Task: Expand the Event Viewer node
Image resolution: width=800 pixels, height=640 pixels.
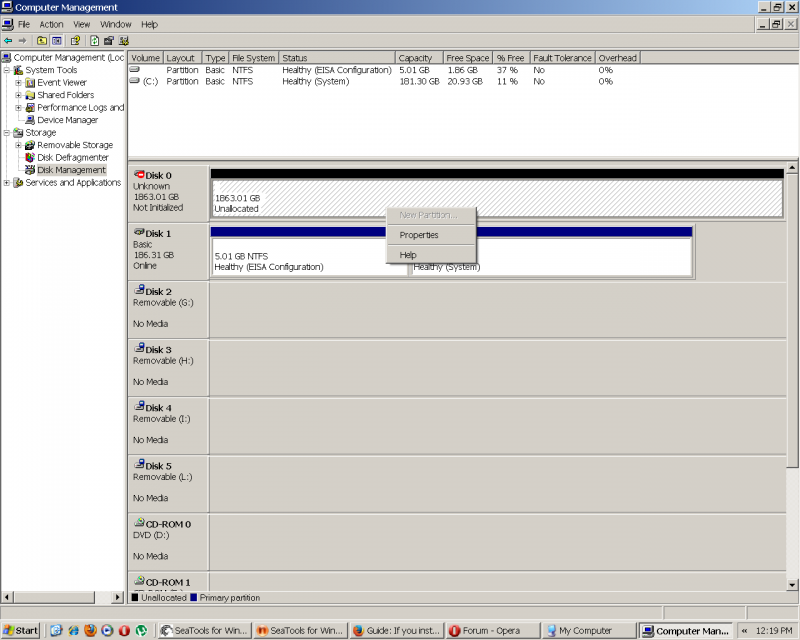Action: click(18, 83)
